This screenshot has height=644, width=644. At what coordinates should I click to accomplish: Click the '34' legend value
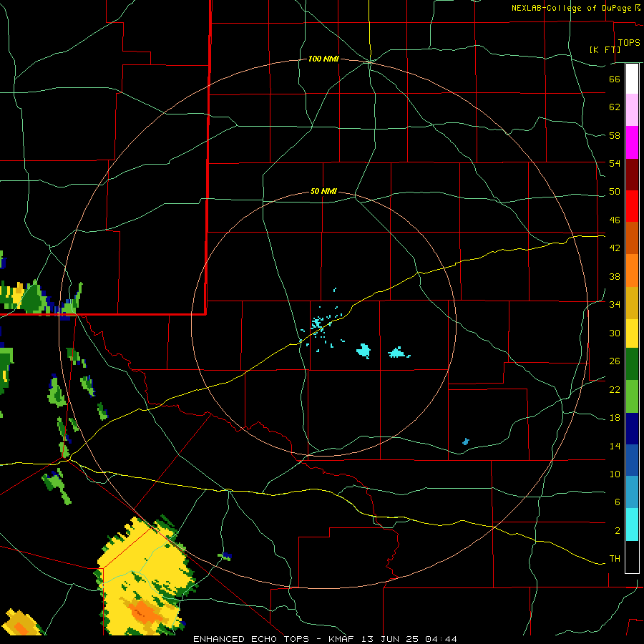615,305
